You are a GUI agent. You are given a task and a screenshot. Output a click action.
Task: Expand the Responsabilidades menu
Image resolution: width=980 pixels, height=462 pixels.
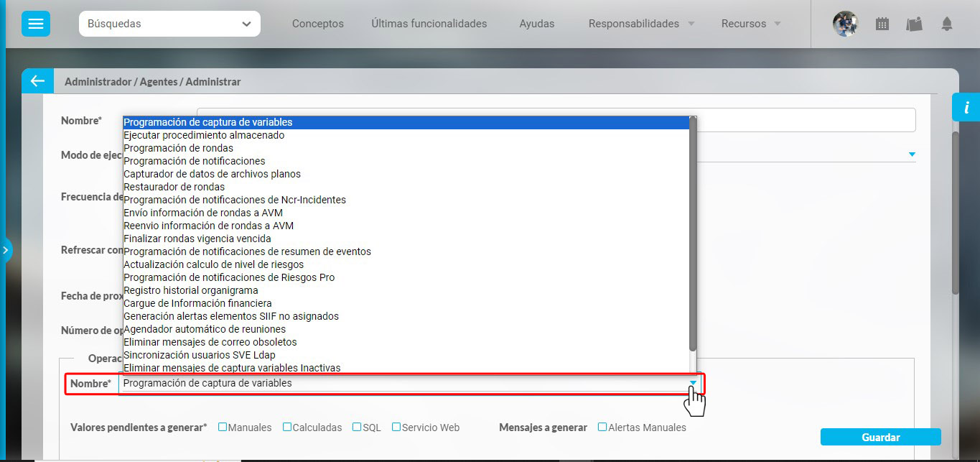click(x=641, y=24)
